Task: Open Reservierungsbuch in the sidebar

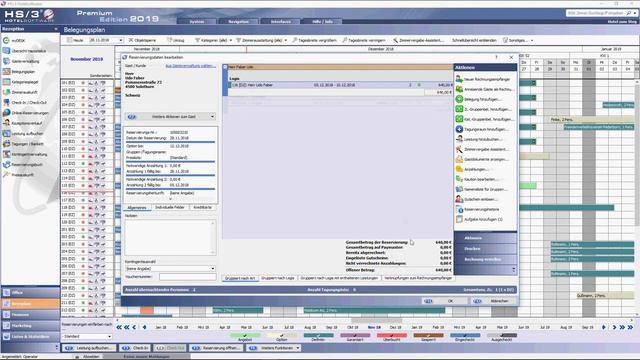Action: pyautogui.click(x=27, y=165)
